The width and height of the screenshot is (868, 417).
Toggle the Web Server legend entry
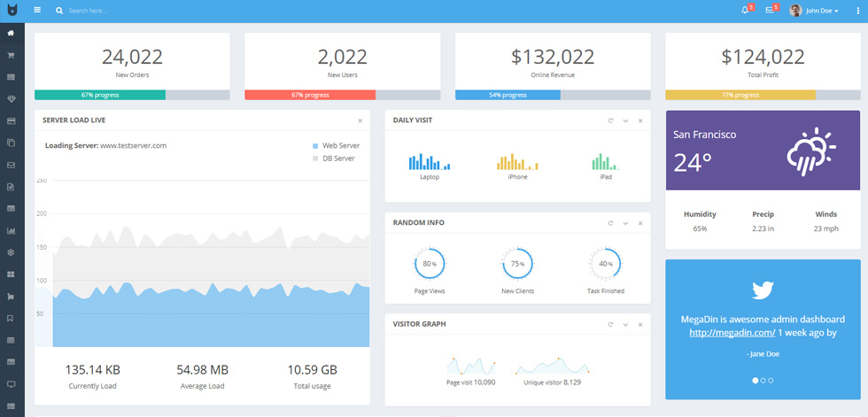(336, 146)
